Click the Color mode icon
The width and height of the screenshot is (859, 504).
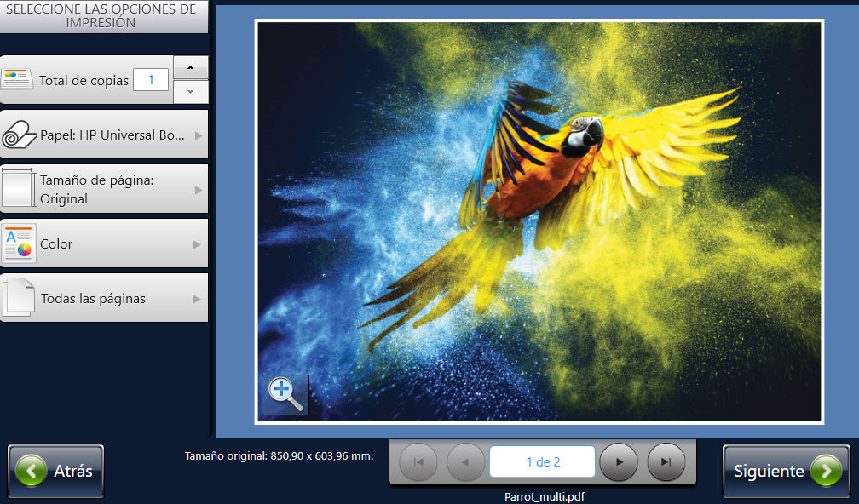[19, 243]
